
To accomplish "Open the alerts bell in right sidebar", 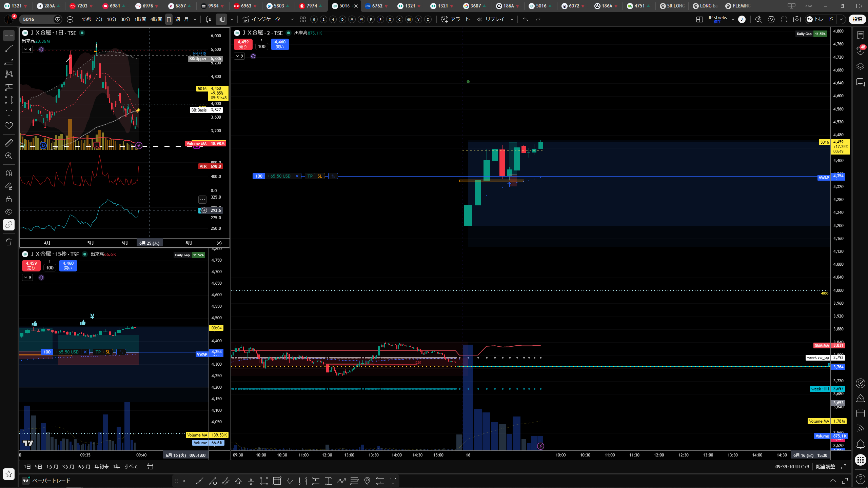I will 861,444.
